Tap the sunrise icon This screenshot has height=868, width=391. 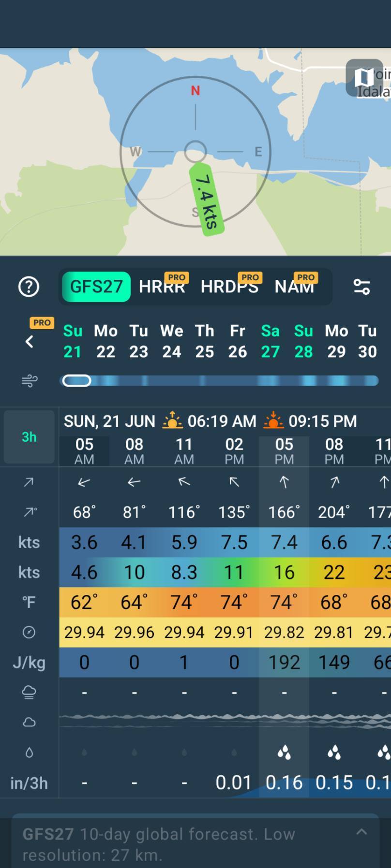(x=172, y=420)
